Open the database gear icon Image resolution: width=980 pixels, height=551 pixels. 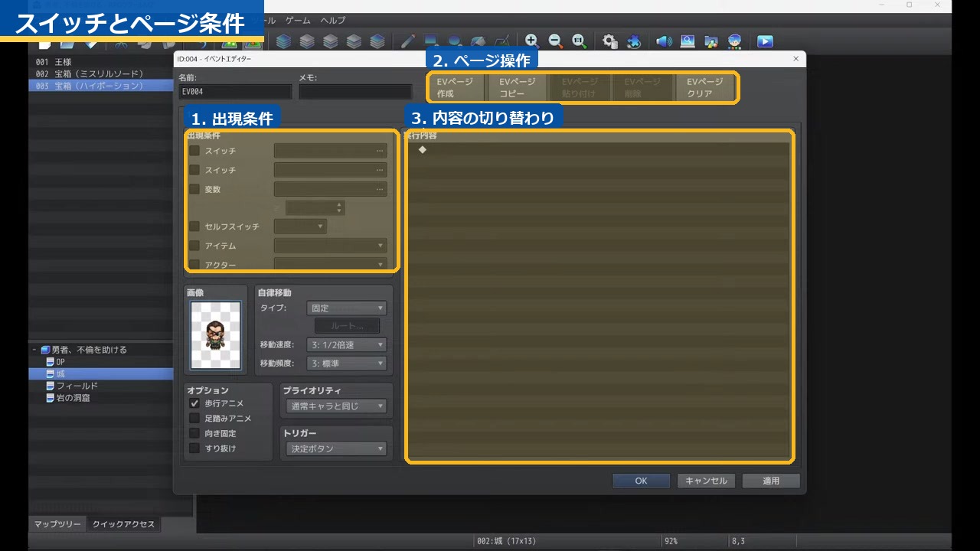click(x=610, y=41)
